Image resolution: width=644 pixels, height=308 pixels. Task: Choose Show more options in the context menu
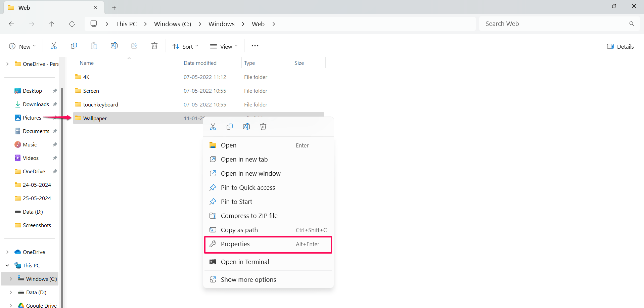(248, 279)
